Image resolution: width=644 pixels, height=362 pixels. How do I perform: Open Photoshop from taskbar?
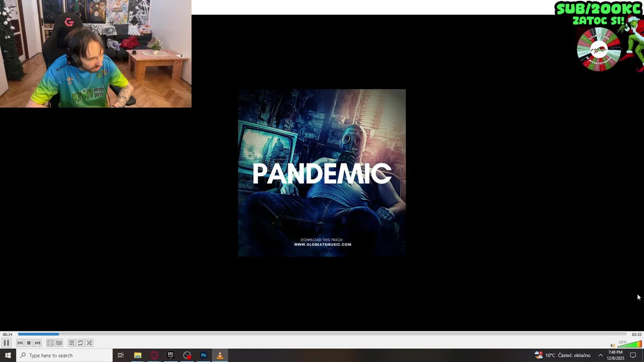tap(204, 355)
